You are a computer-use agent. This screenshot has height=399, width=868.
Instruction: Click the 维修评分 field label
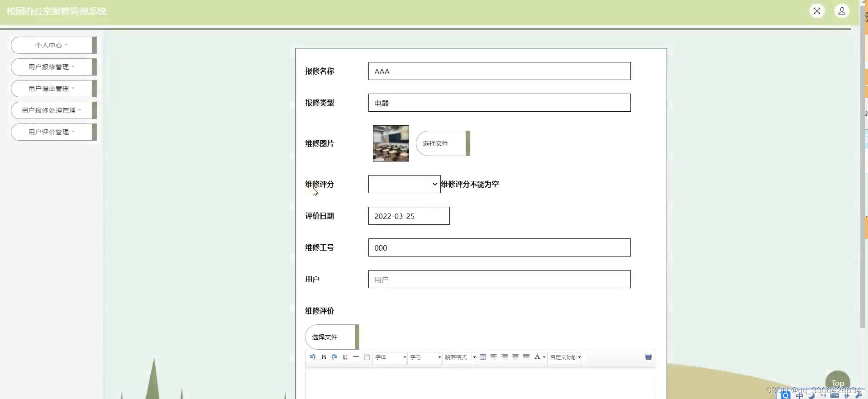point(320,184)
